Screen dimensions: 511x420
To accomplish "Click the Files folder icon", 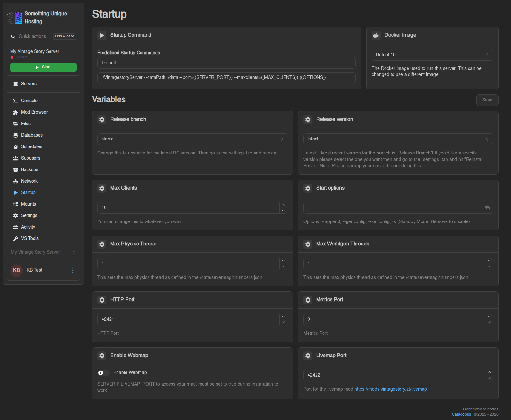I will tap(15, 124).
